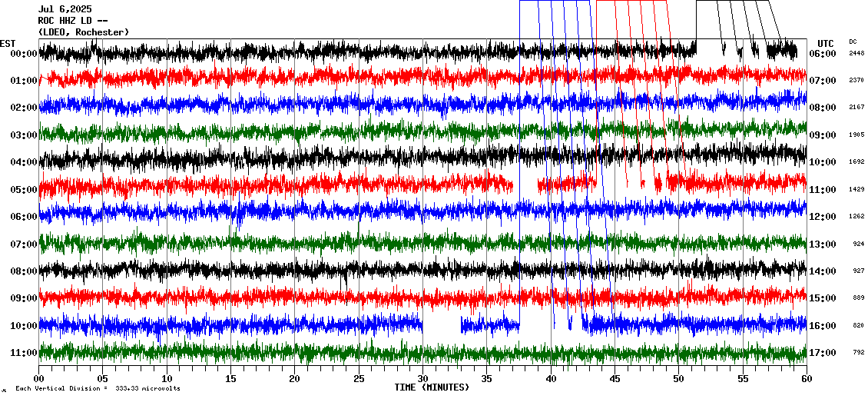The height and width of the screenshot is (399, 868).
Task: Click the DC value "1429"
Action: coord(856,189)
